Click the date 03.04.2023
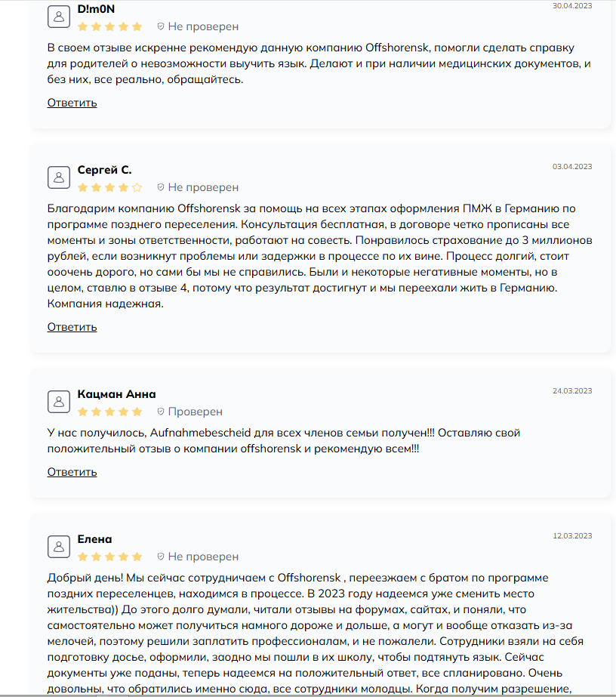Viewport: 616px width, 697px height. [572, 167]
